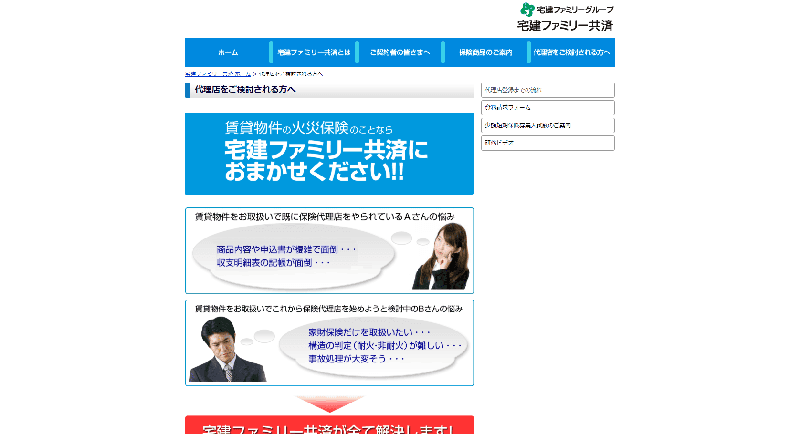Click the Bさんの悩み panel heading text
Image resolution: width=800 pixels, height=434 pixels.
click(x=329, y=309)
